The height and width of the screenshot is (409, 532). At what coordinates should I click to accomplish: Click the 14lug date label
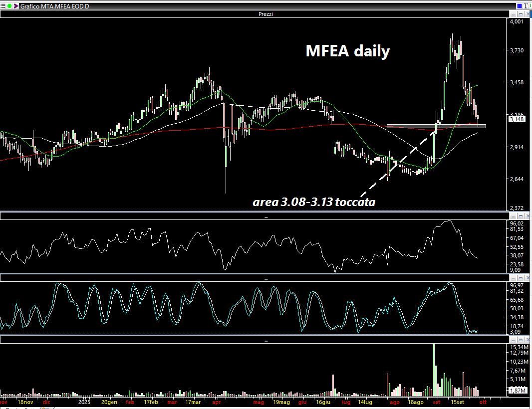click(x=365, y=402)
